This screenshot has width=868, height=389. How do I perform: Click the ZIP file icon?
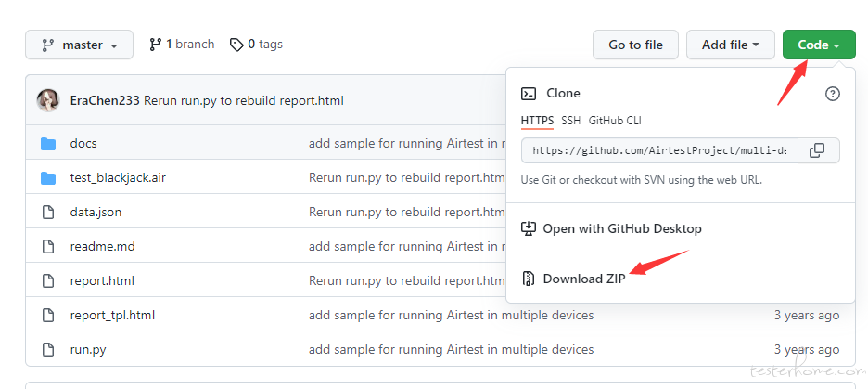pyautogui.click(x=529, y=279)
